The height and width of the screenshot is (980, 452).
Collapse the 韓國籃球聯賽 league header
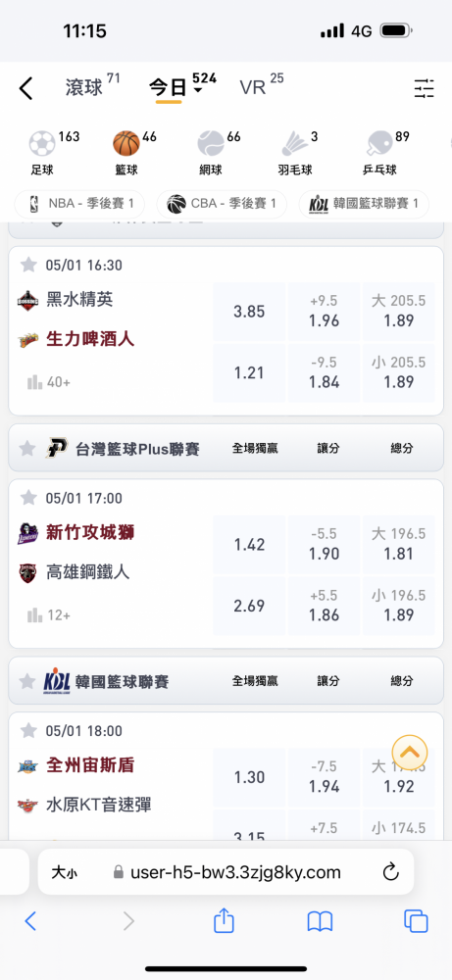(226, 681)
